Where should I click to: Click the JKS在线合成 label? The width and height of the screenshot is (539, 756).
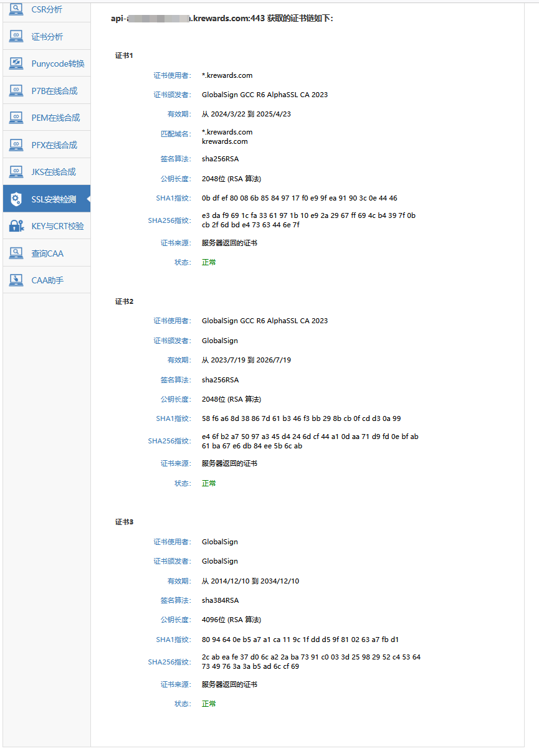[54, 172]
